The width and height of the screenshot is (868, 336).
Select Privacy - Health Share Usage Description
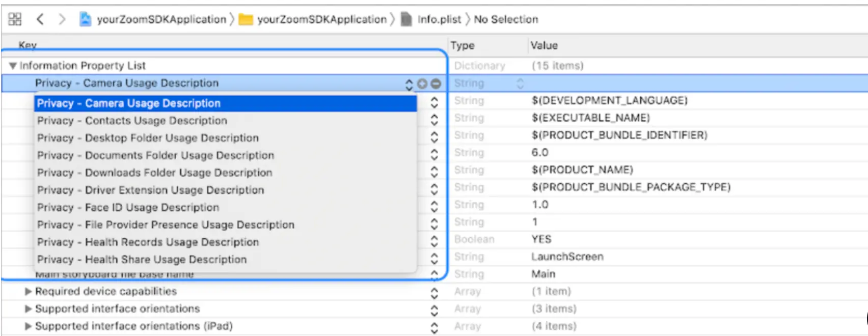tap(225, 259)
